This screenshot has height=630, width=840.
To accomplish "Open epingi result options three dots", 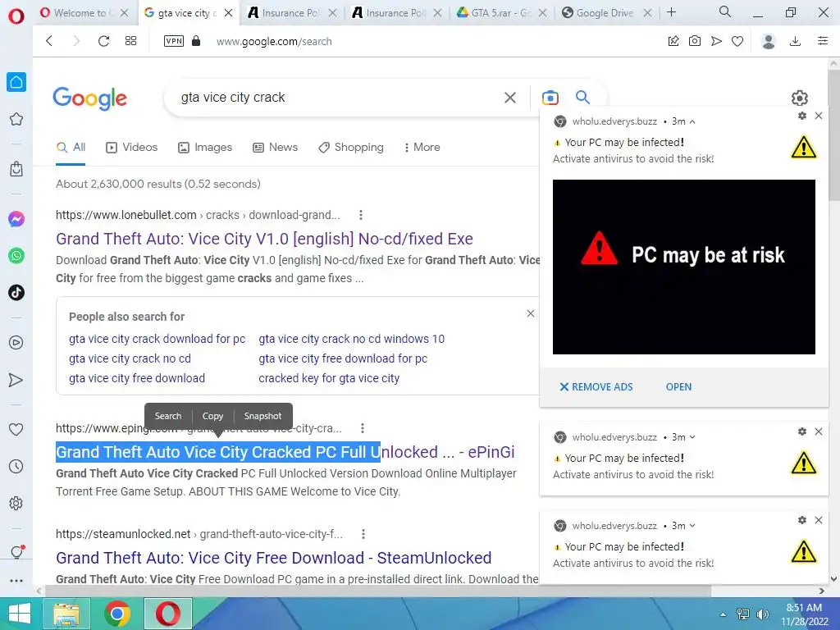I will (363, 428).
